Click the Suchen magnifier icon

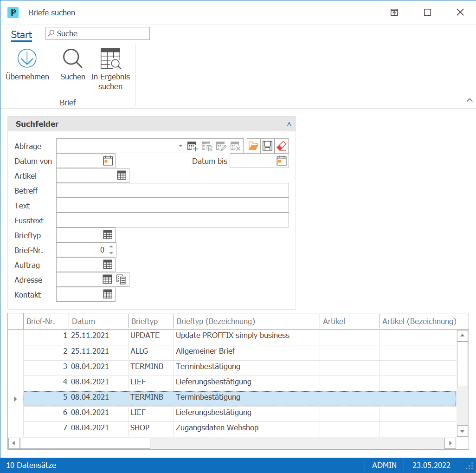[72, 58]
